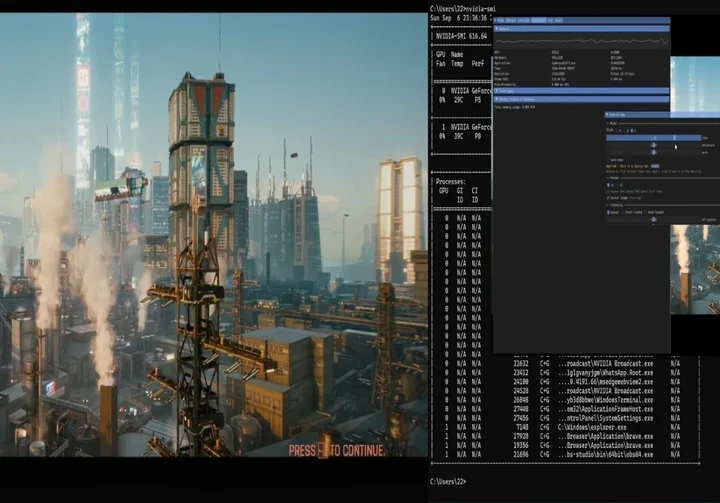Select the manual intensity option
Screen dimensions: 720x503
(x=613, y=212)
